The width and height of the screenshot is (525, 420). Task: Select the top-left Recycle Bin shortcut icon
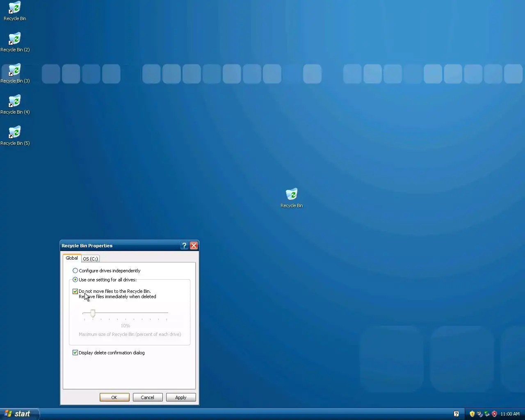[15, 11]
